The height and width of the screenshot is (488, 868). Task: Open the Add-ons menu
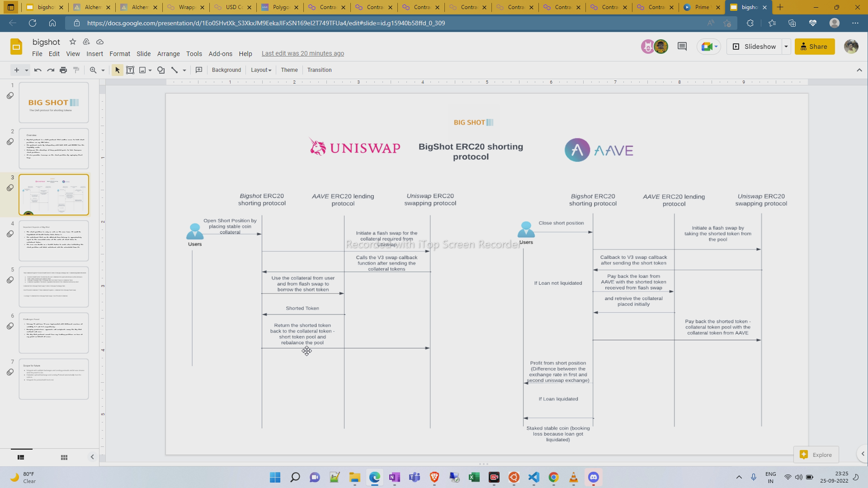pos(220,54)
